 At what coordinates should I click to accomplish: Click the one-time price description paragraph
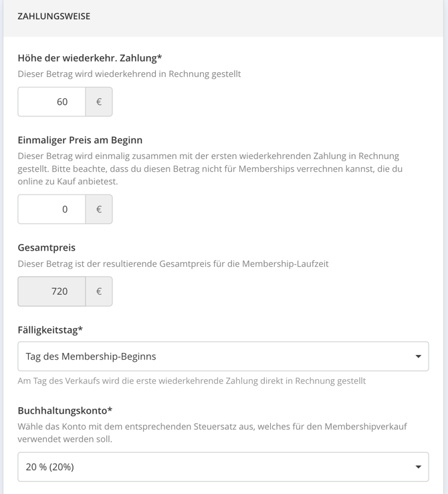(210, 169)
